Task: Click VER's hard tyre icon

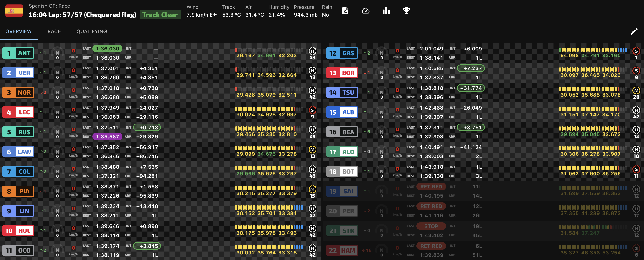Action: pyautogui.click(x=312, y=71)
